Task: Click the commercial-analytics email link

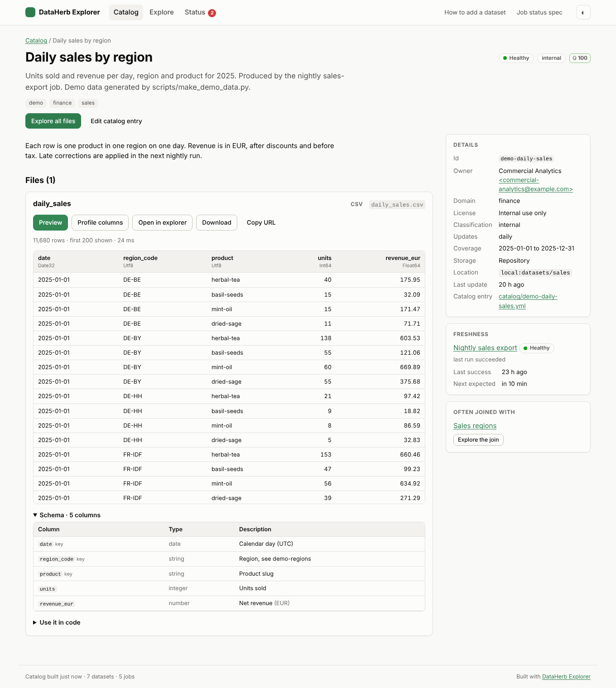Action: pos(536,184)
